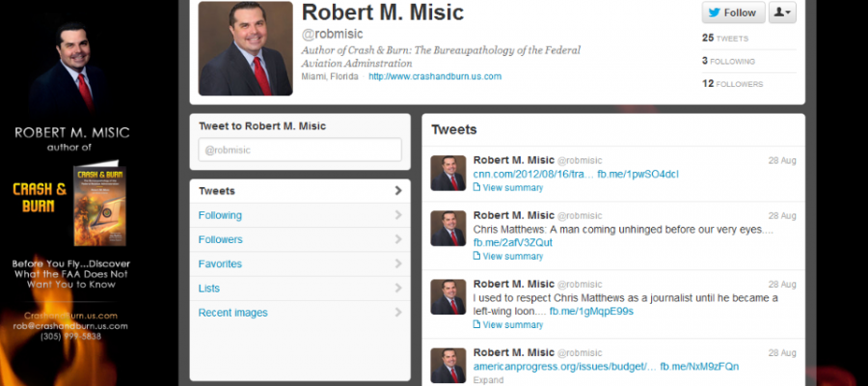Expand the americanprogress.org tweet
The image size is (868, 386).
coord(488,380)
